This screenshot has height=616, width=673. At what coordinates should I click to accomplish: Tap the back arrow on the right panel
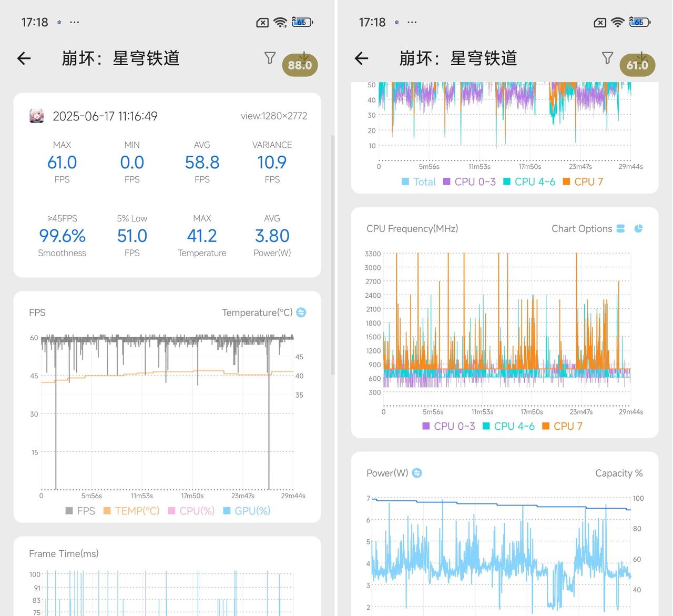(x=361, y=58)
